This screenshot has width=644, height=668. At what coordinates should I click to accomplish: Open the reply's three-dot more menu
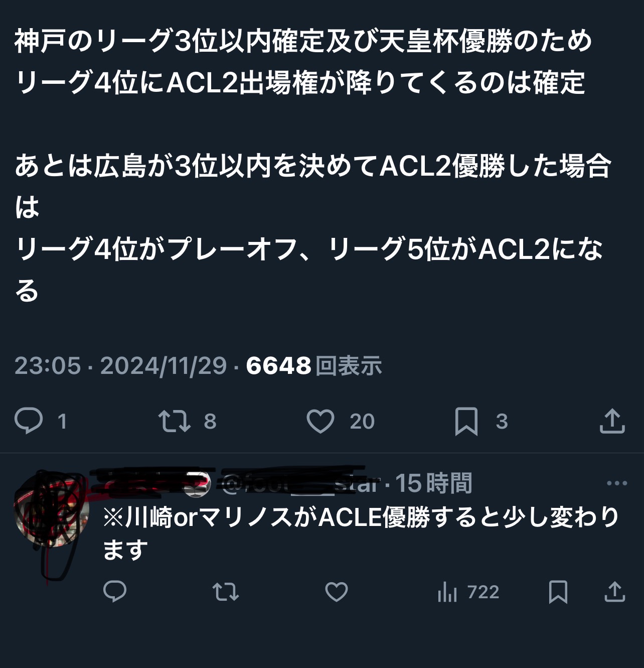(617, 484)
